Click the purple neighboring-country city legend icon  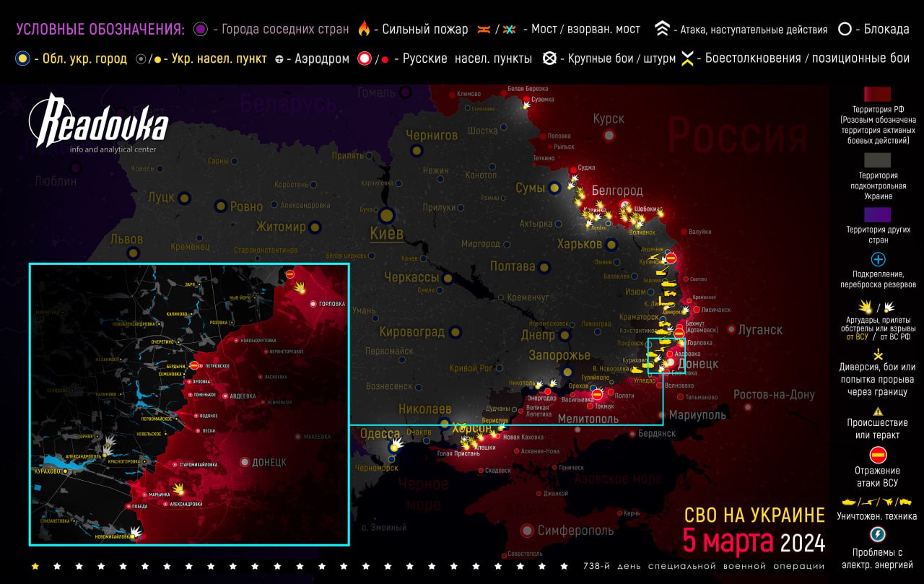(x=201, y=30)
